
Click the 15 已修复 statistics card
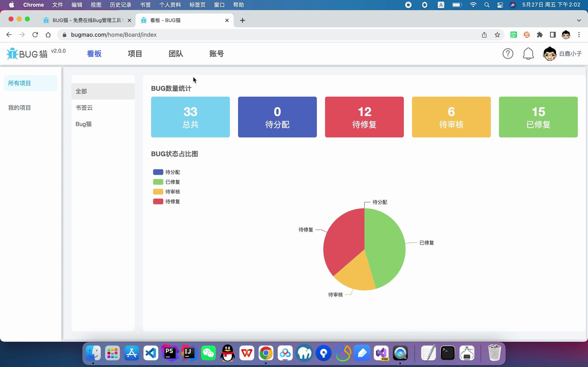(538, 117)
